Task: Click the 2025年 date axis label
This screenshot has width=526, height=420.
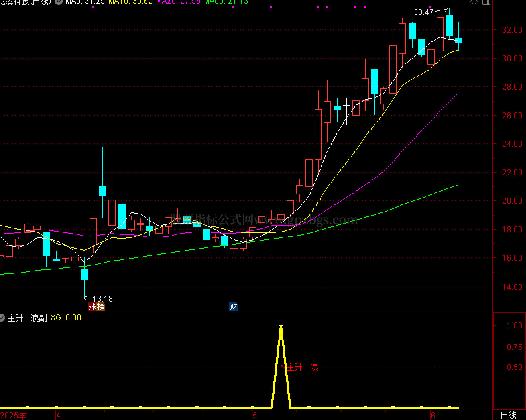Action: [13, 415]
